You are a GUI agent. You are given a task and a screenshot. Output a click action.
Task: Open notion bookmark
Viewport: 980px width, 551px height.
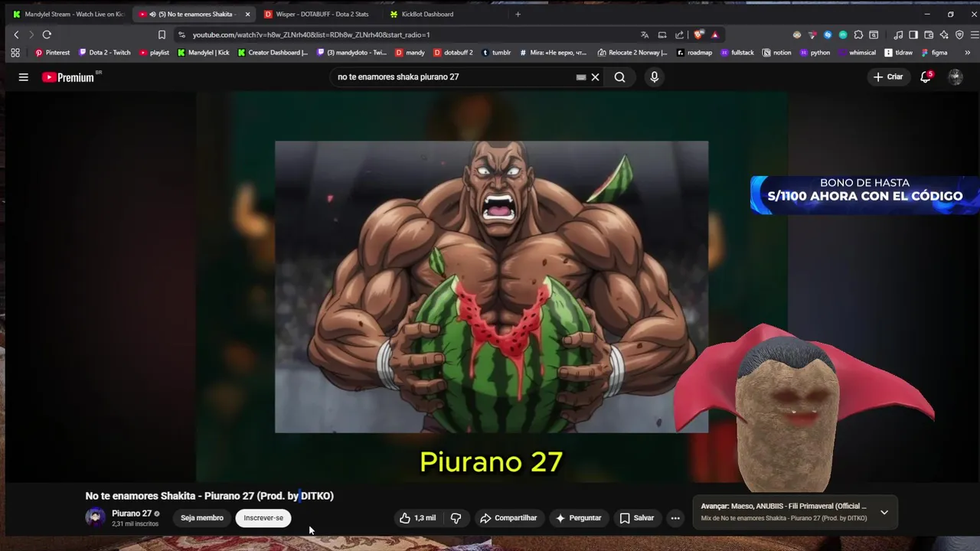777,53
